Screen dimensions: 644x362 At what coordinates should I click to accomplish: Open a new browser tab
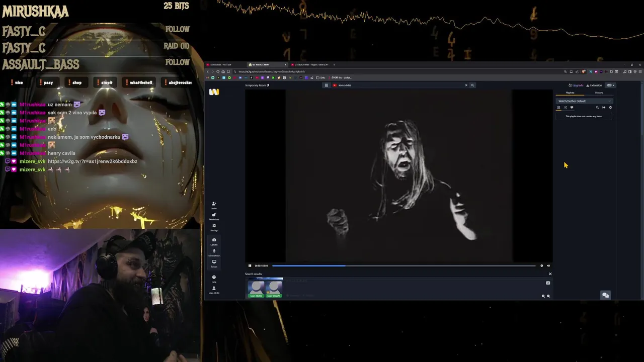(334, 65)
